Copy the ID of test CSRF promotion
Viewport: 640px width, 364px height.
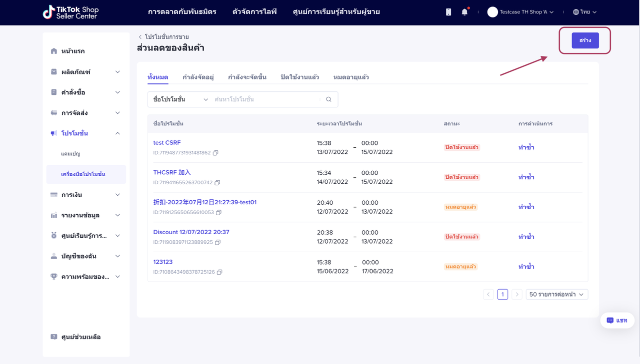215,153
